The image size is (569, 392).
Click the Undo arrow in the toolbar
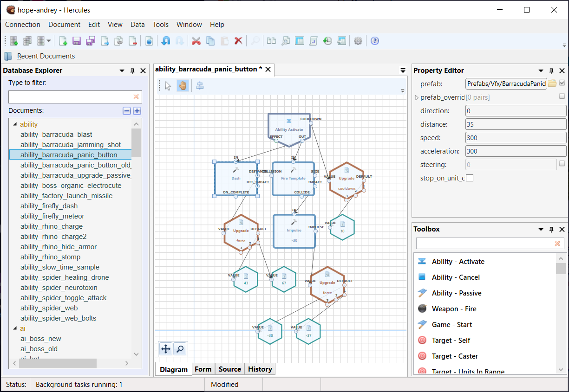coord(165,41)
